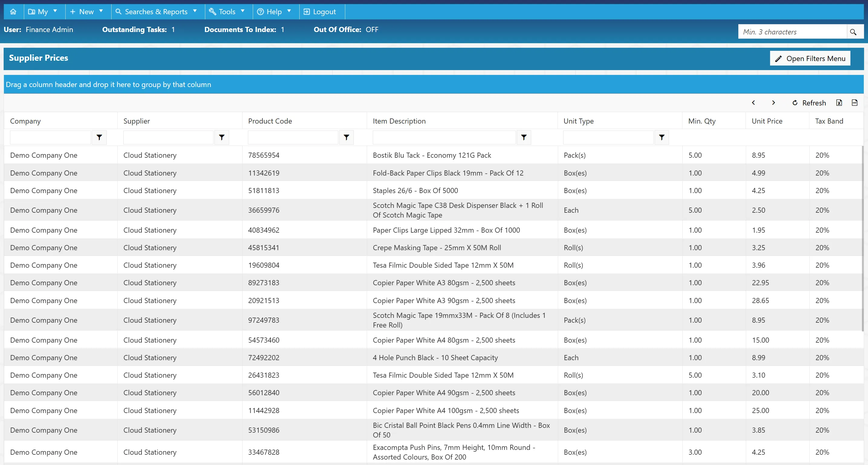Image resolution: width=868 pixels, height=465 pixels.
Task: Click unit price 20.00
Action: point(760,393)
